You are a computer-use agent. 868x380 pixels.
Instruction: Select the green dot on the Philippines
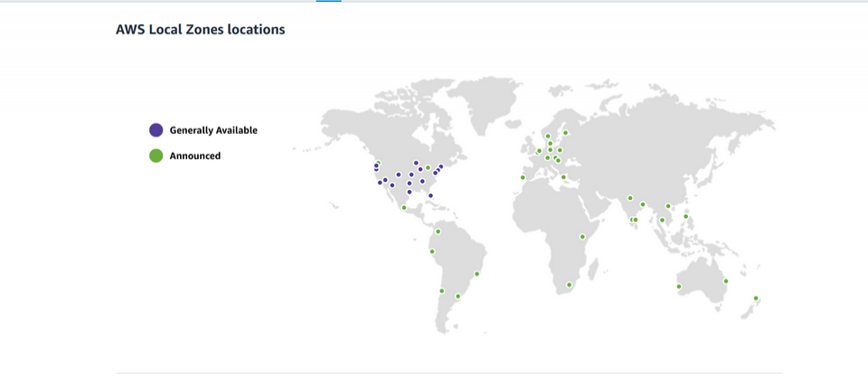tap(686, 216)
